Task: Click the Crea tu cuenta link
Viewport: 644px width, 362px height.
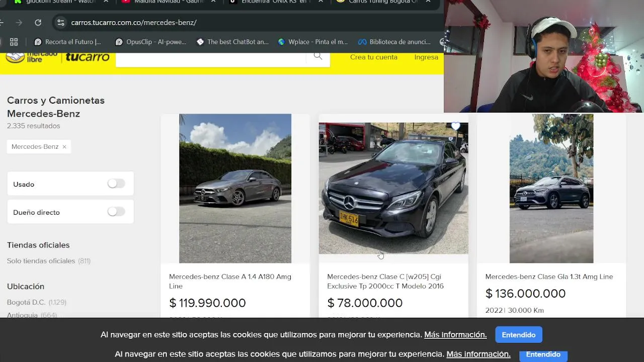Action: click(374, 57)
